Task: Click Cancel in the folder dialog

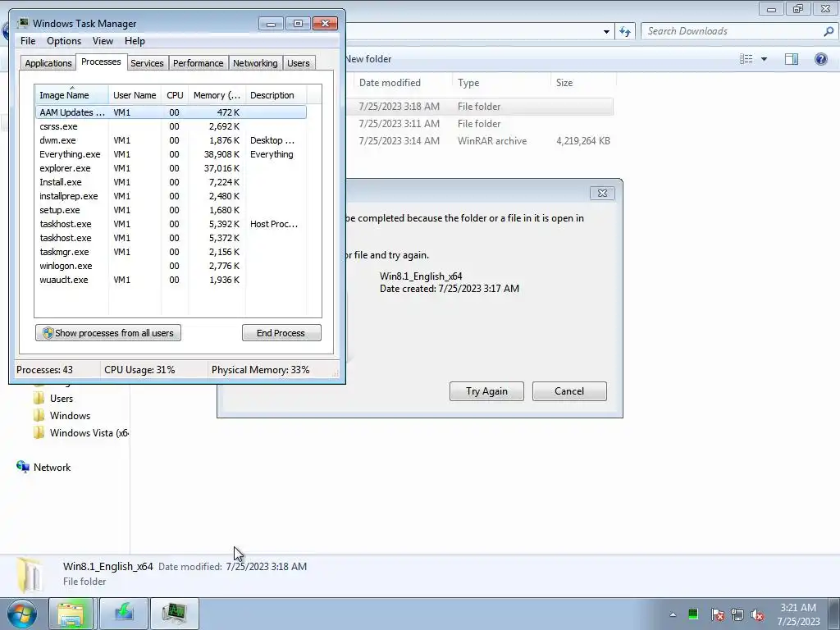Action: point(569,391)
